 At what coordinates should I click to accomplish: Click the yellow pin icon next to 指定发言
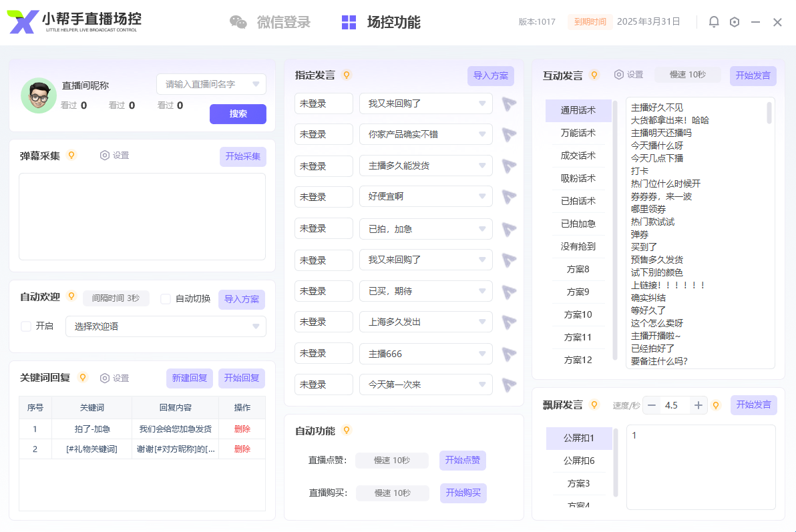346,75
